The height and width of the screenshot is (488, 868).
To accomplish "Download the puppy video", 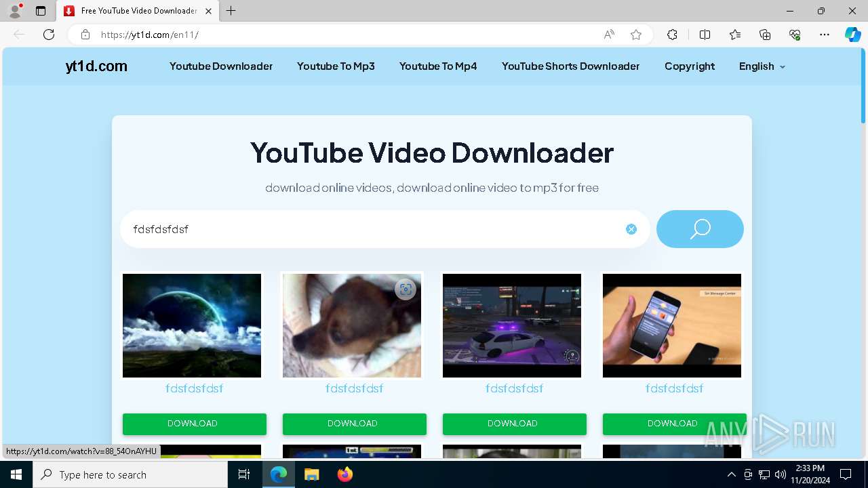I will click(355, 424).
